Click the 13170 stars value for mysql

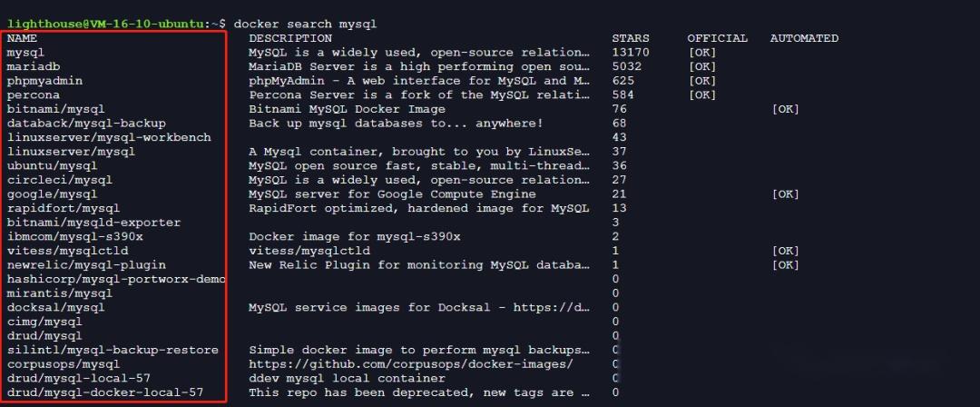click(630, 53)
